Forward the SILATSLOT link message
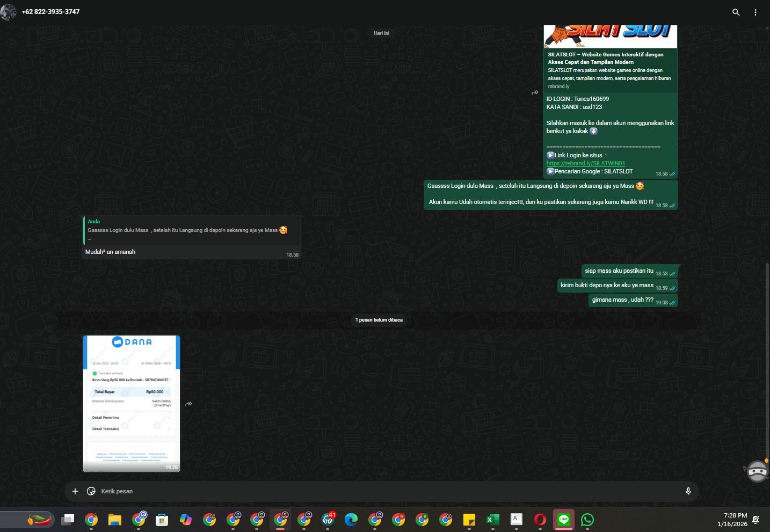 click(x=535, y=93)
